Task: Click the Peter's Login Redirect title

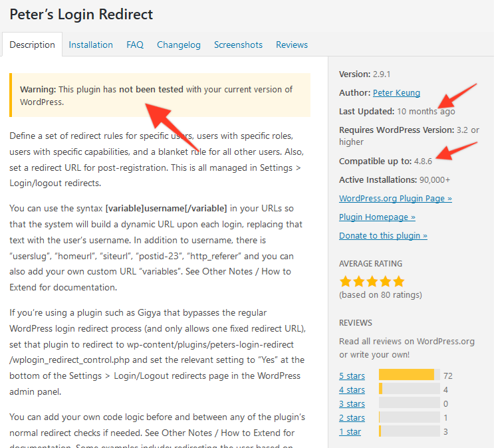Action: [81, 15]
